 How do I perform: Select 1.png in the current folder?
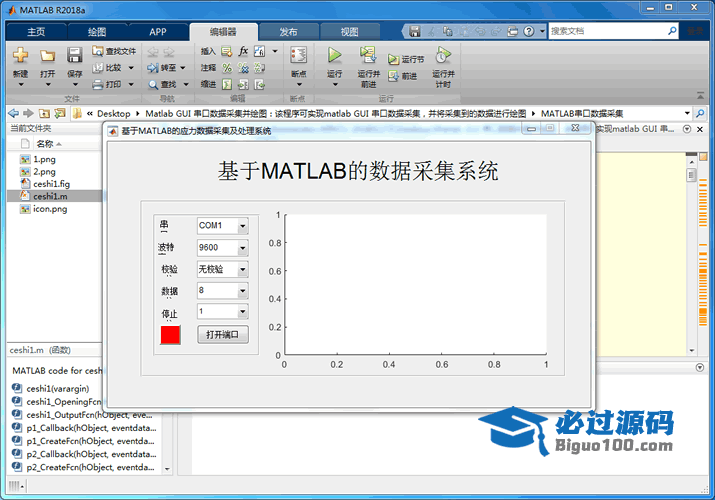(44, 159)
